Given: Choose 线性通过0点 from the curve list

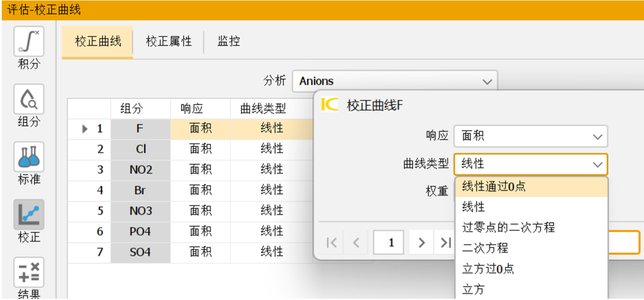Looking at the screenshot, I should point(531,187).
